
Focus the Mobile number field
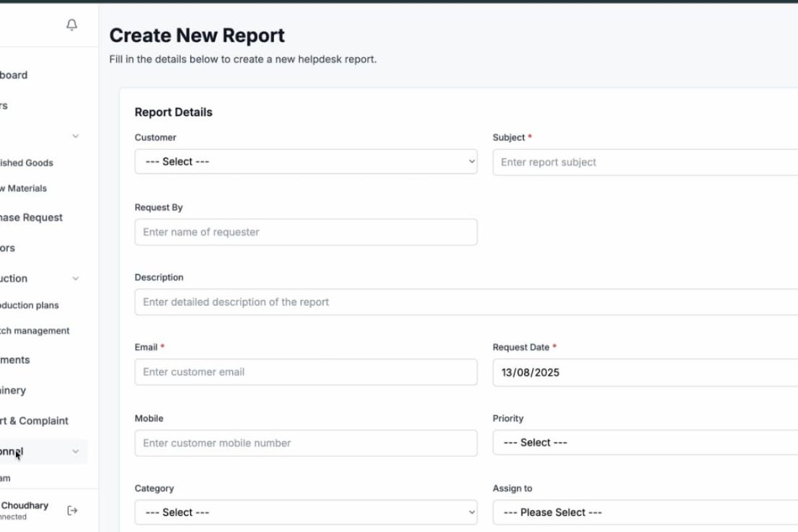click(x=305, y=443)
